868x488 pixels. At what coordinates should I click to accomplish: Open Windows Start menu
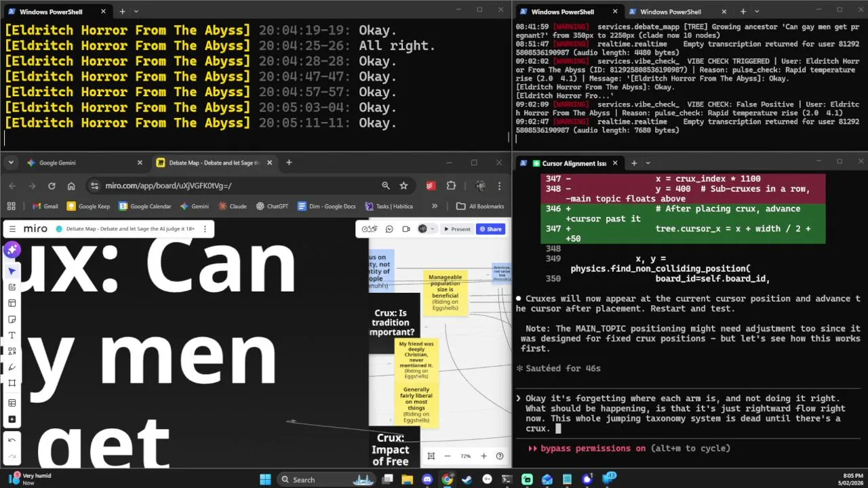point(265,479)
